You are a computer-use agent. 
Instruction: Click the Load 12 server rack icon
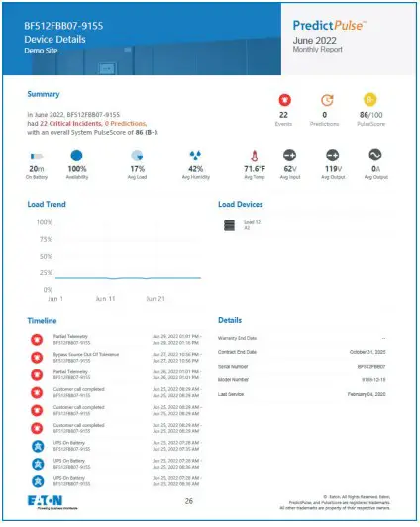click(229, 225)
